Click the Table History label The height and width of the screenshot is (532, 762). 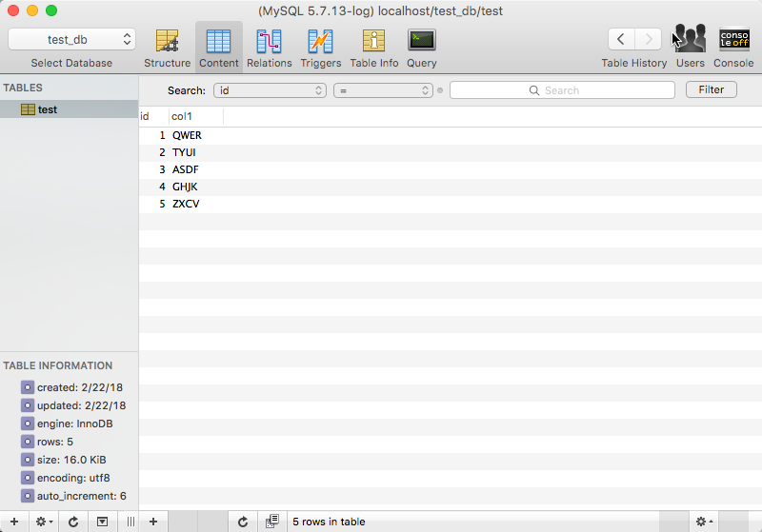[x=634, y=63]
